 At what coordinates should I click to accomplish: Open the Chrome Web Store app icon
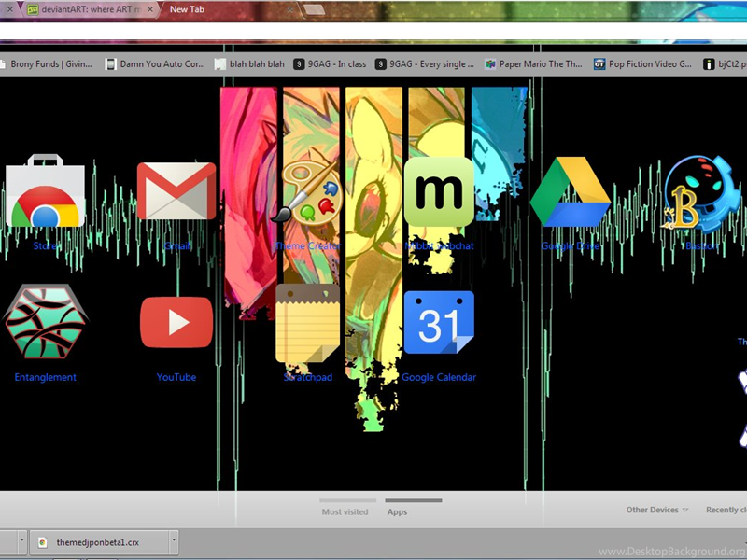pyautogui.click(x=45, y=190)
